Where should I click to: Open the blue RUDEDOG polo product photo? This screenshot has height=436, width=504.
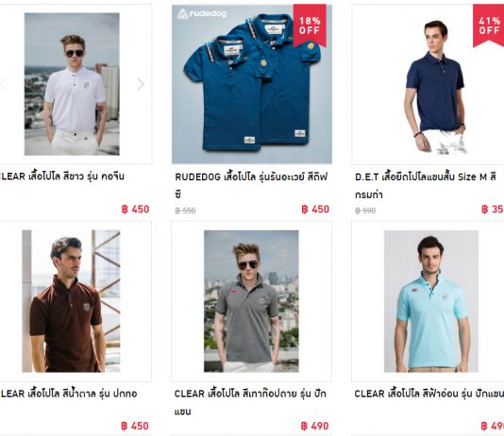point(252,84)
